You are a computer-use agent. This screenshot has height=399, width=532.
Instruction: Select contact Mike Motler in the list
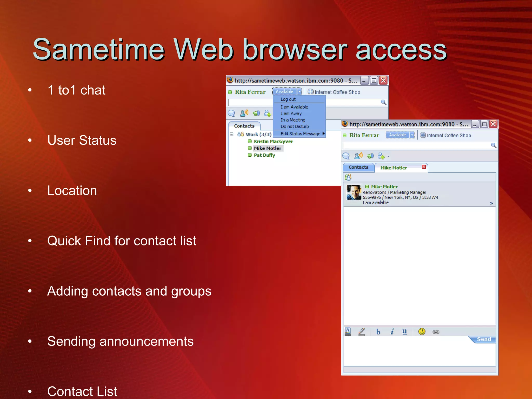coord(268,148)
